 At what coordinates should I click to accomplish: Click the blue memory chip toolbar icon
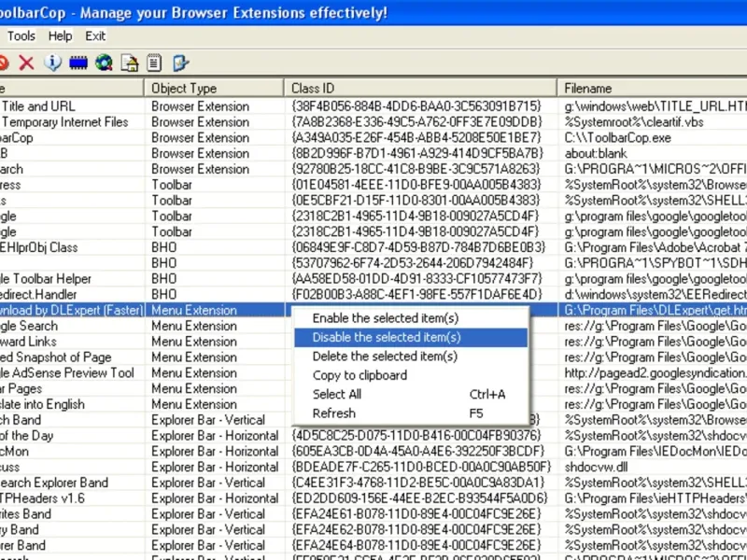[78, 63]
